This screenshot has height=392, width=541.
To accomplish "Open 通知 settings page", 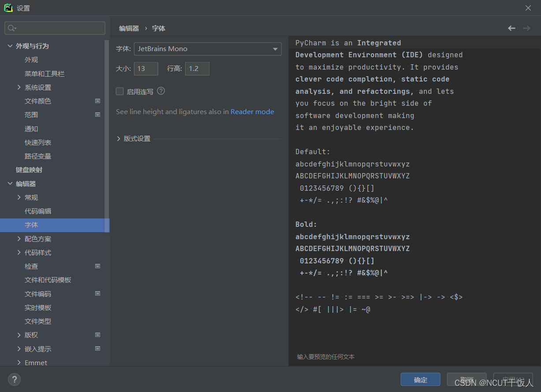I will pyautogui.click(x=31, y=129).
